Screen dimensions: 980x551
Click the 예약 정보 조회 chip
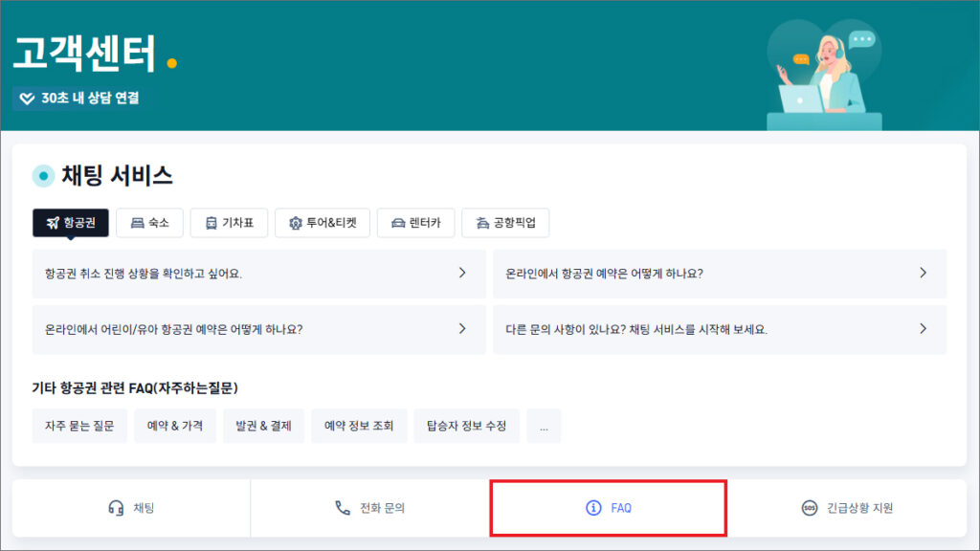coord(359,426)
